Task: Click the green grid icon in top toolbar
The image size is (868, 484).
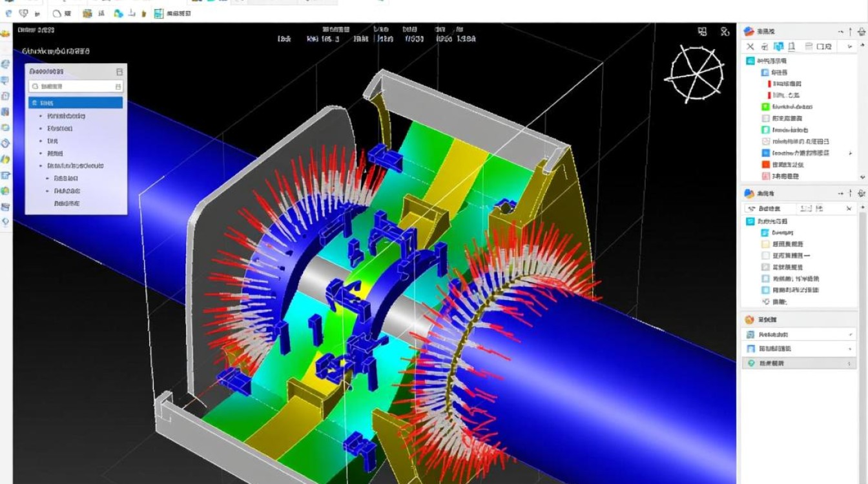Action: tap(158, 13)
